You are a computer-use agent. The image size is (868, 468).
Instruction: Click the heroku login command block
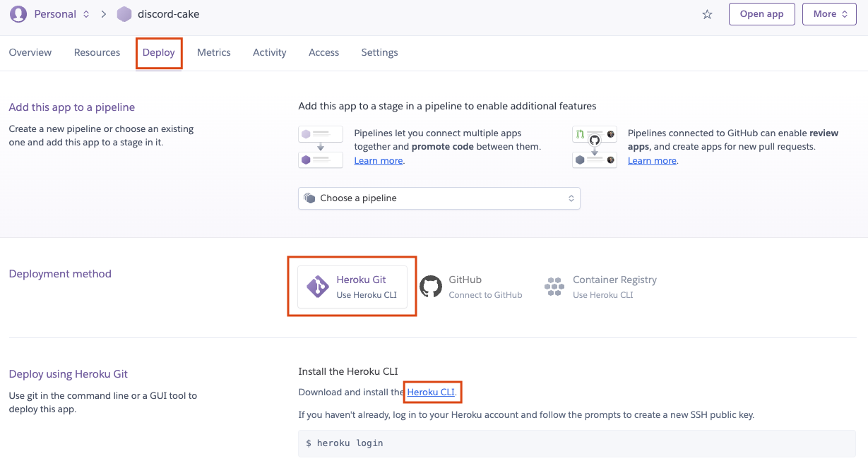pos(577,443)
